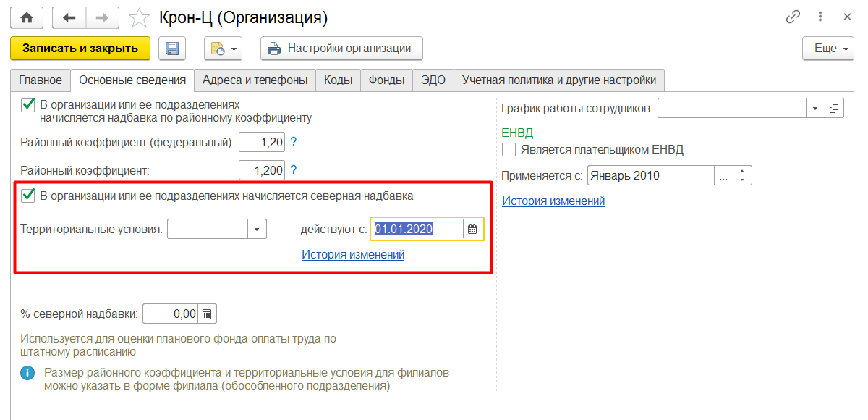Open Настройки организации settings
Screen dimensions: 868x420
pyautogui.click(x=341, y=49)
